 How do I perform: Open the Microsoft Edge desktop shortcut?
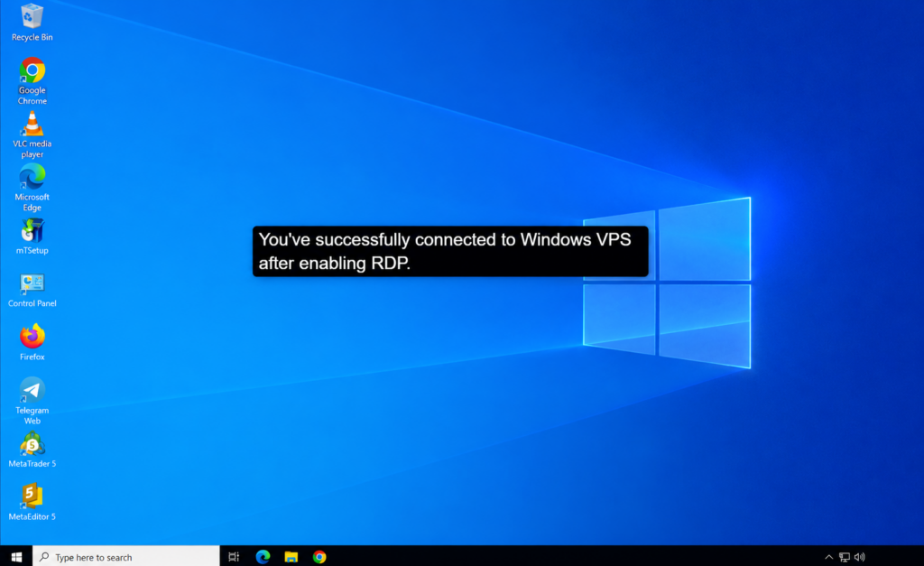pyautogui.click(x=32, y=188)
